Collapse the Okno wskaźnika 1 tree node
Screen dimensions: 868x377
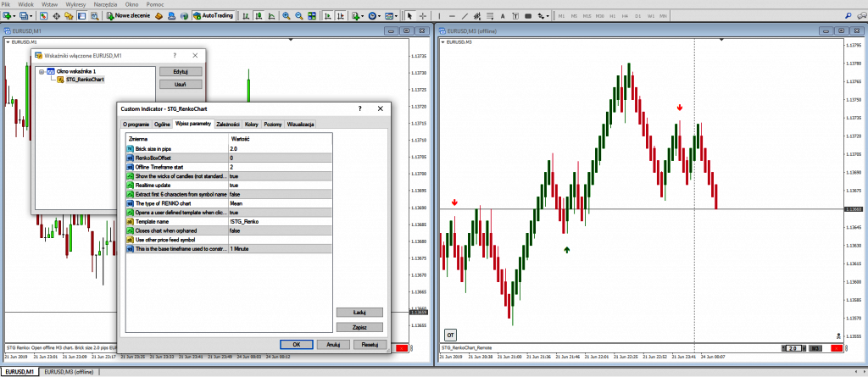click(40, 71)
